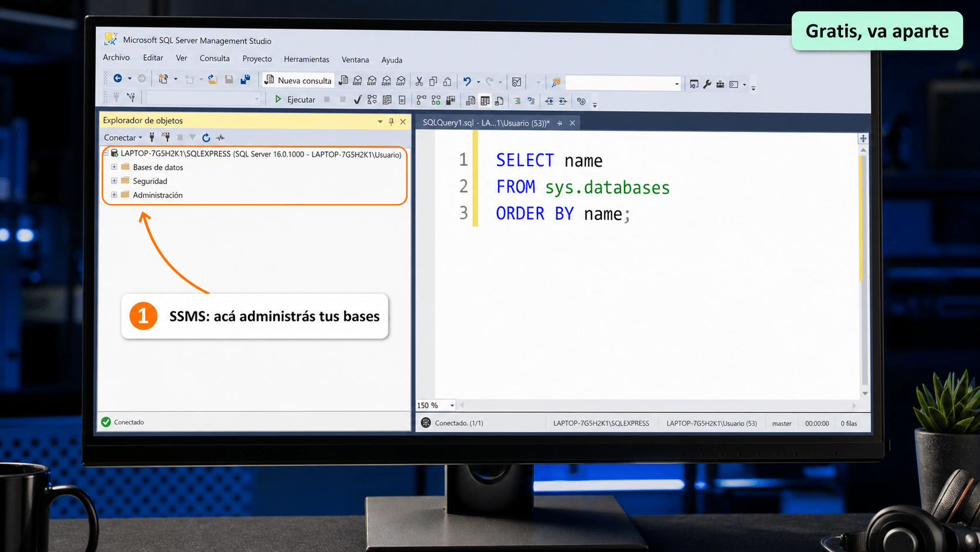Open Explorador de objetos window position dropdown
This screenshot has width=980, height=552.
(380, 121)
